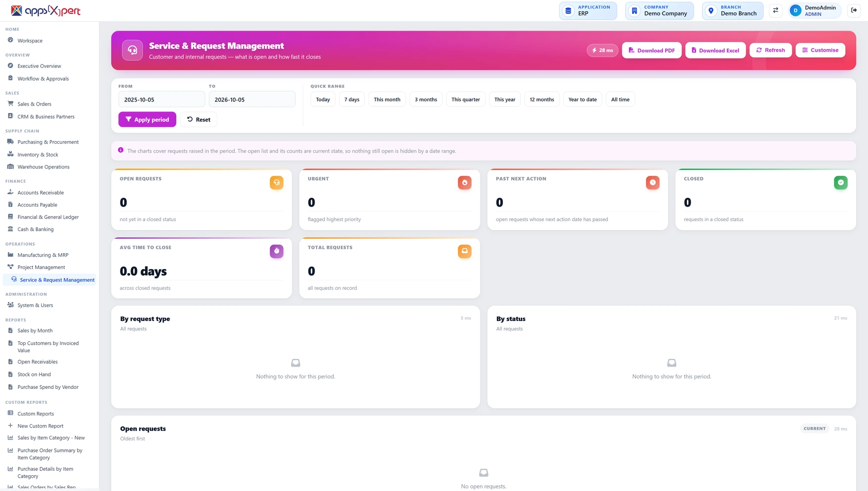Click the Avg Time to Close stopwatch icon
This screenshot has width=868, height=491.
coord(276,251)
